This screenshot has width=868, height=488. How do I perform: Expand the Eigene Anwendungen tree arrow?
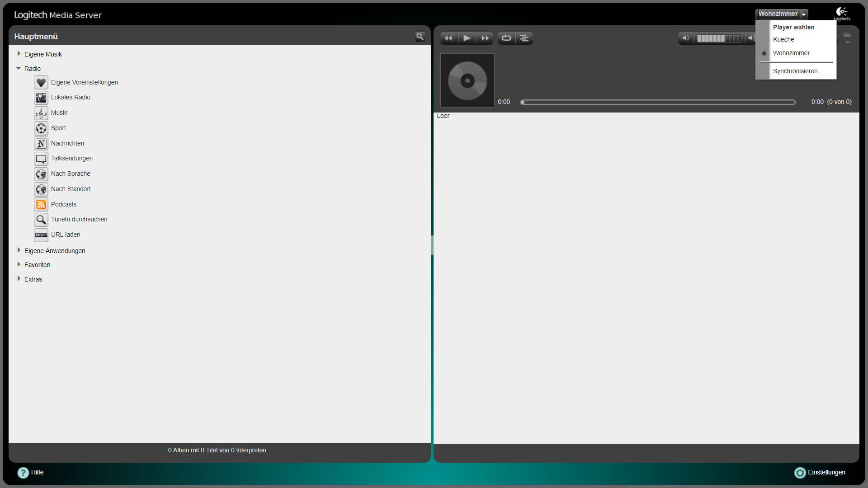19,250
